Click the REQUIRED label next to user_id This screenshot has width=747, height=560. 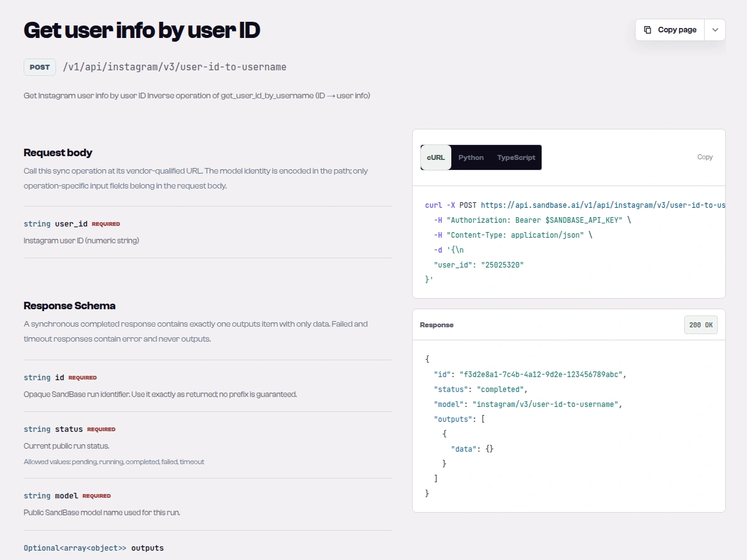pos(106,224)
